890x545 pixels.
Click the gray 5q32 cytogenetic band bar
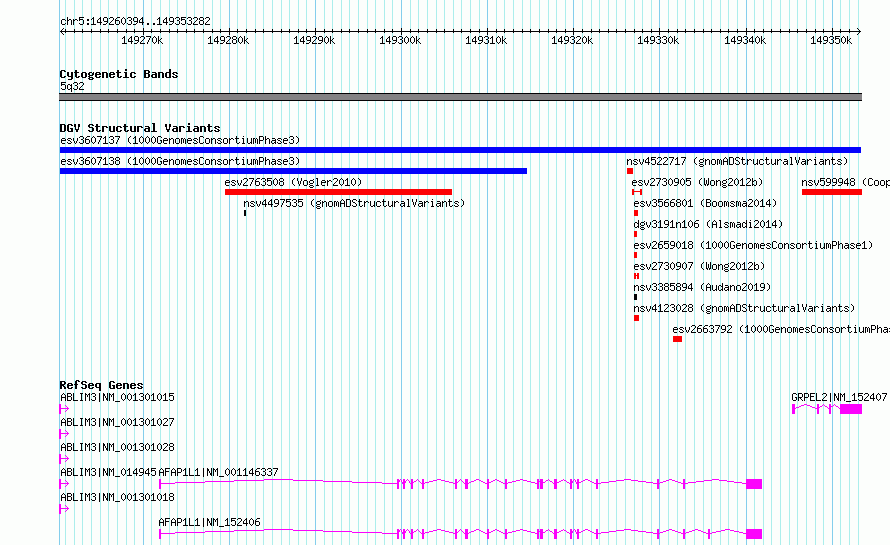point(460,97)
